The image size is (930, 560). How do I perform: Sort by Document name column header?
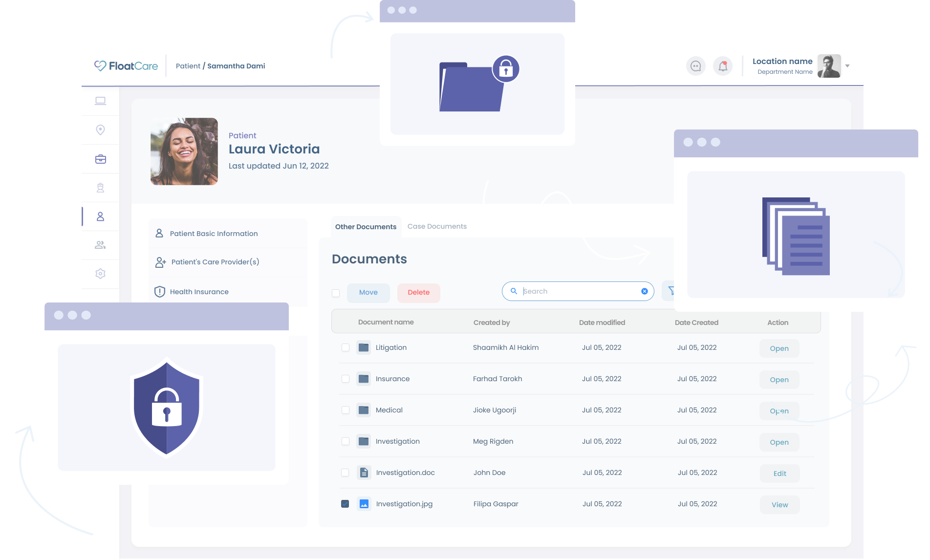[x=386, y=323]
